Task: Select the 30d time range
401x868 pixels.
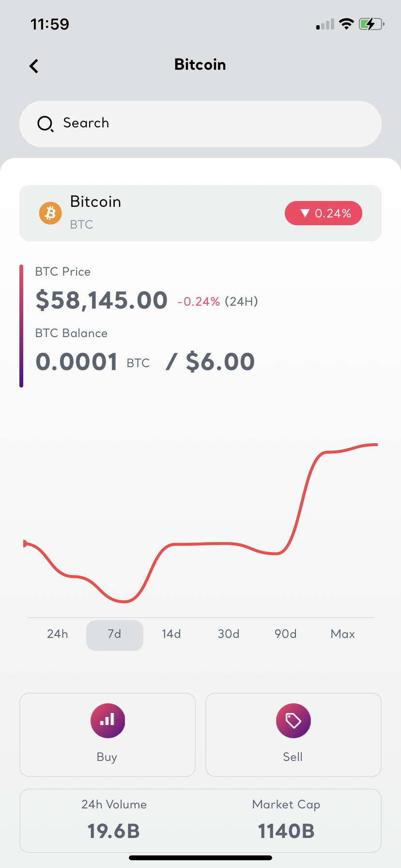Action: pyautogui.click(x=229, y=634)
